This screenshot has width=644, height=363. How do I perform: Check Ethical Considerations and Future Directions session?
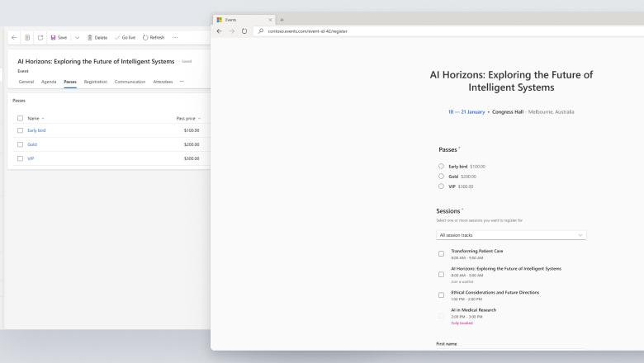tap(441, 295)
